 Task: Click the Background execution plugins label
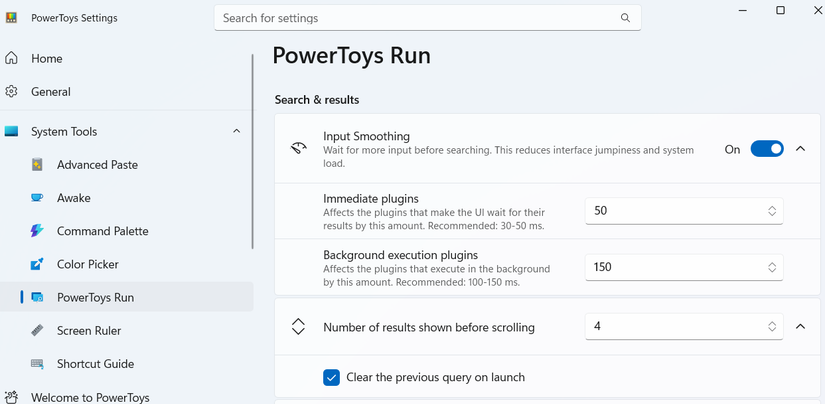point(400,255)
